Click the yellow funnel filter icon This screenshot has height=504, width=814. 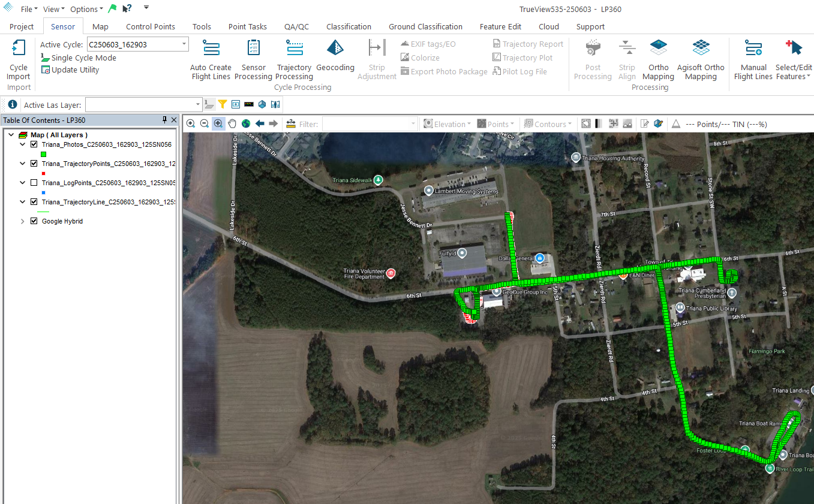(222, 104)
